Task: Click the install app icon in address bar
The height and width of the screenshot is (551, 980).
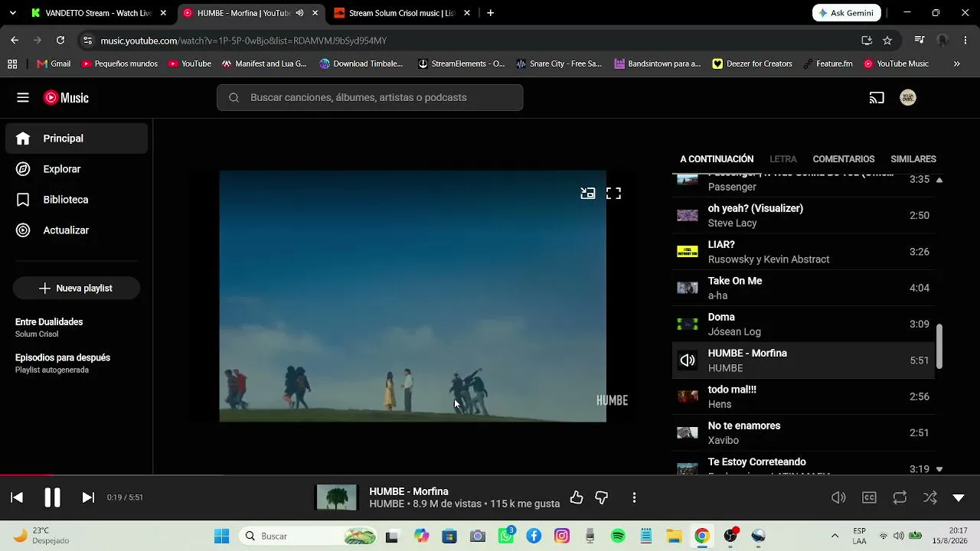Action: [x=867, y=41]
